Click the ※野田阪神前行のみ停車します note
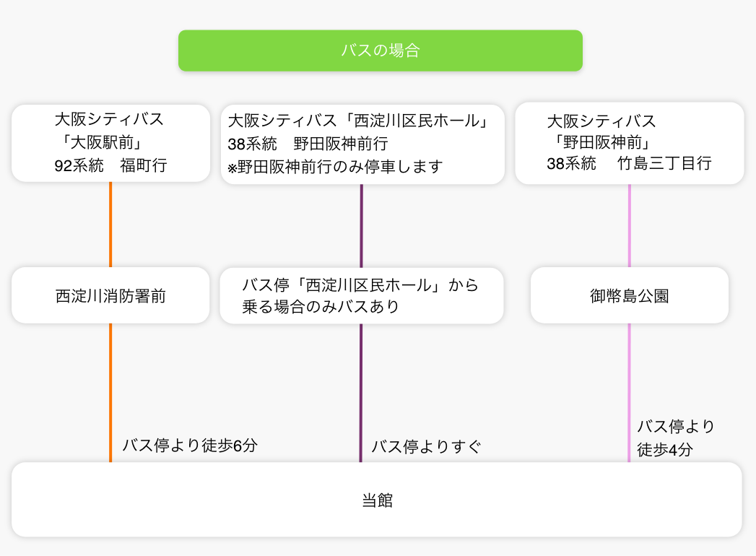 (335, 167)
